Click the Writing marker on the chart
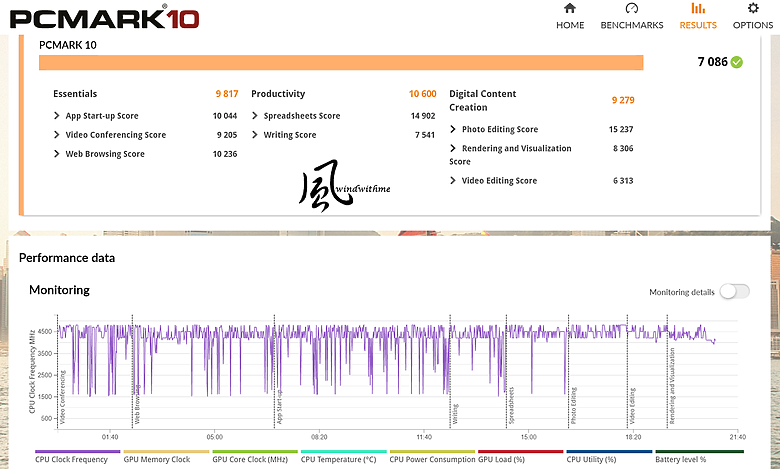The image size is (780, 469). pyautogui.click(x=455, y=414)
